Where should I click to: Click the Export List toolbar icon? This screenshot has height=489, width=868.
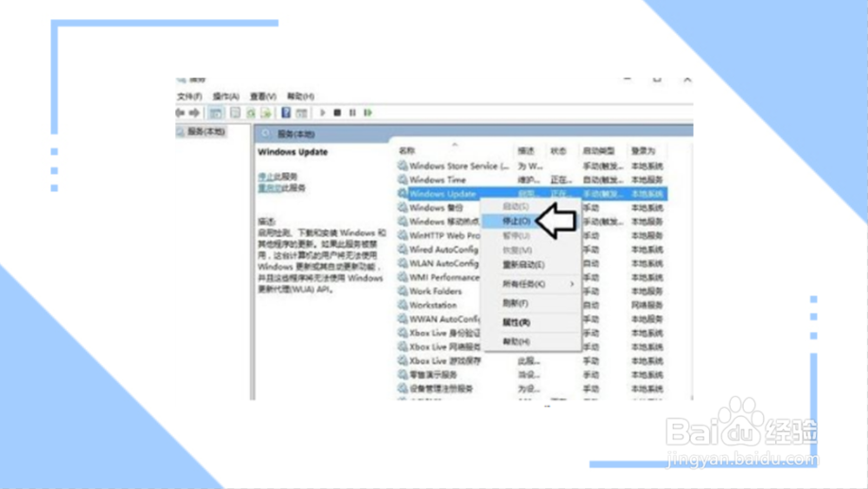point(266,113)
